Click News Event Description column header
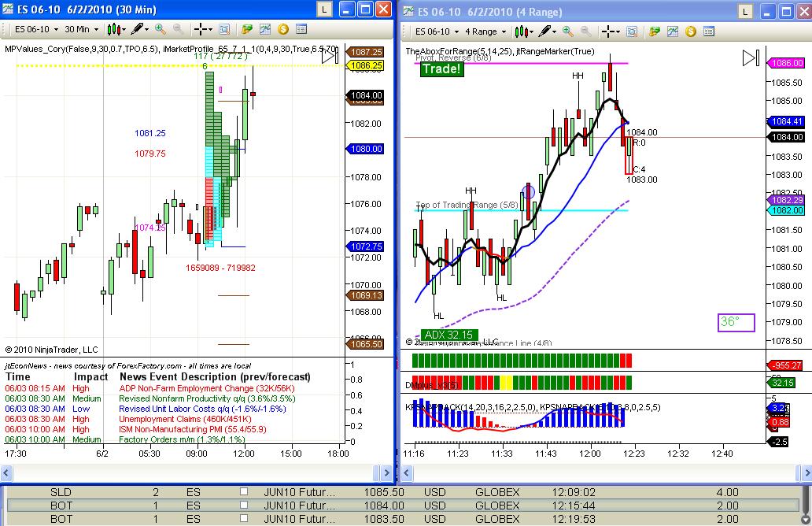Viewport: 812px width, 526px height. point(215,376)
